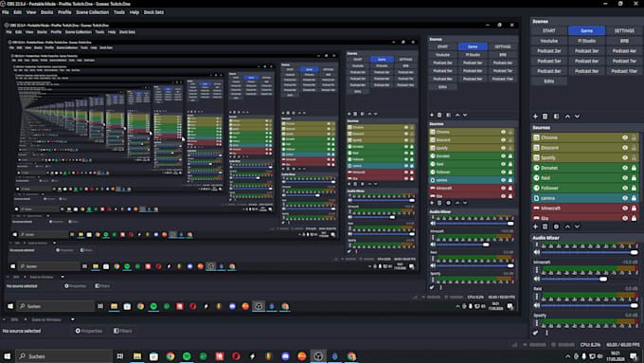This screenshot has height=363, width=644.
Task: Click the Properties button below the main preview
Action: coord(89,331)
